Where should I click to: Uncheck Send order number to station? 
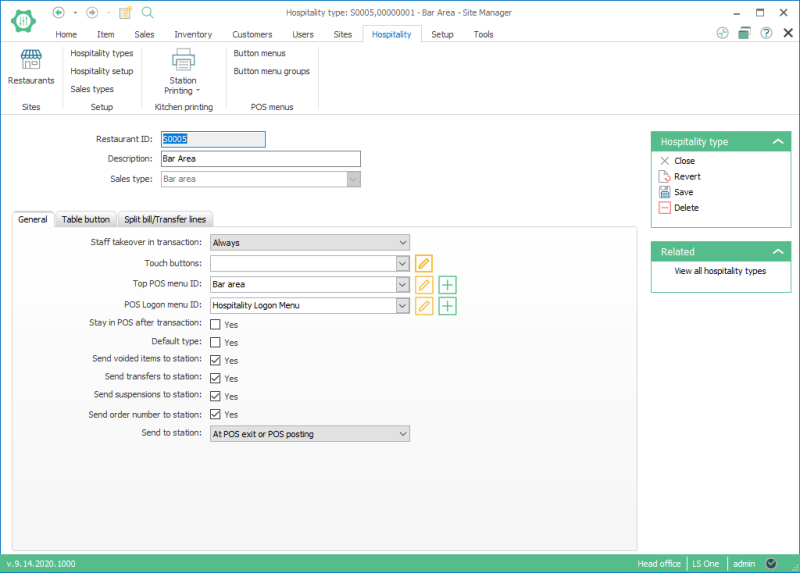[215, 414]
